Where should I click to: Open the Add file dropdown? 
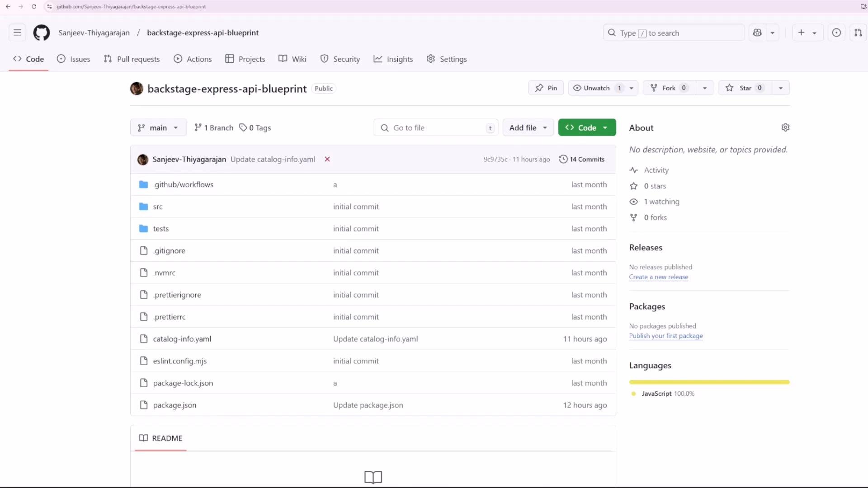[x=528, y=127]
